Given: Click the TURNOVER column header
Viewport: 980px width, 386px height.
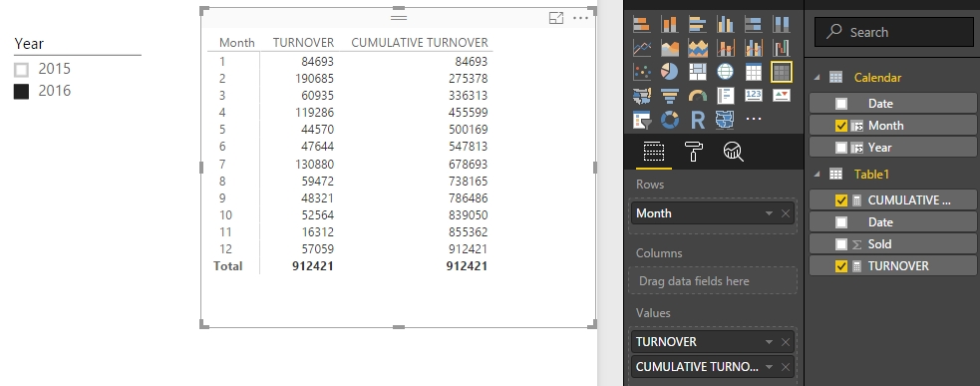Looking at the screenshot, I should pyautogui.click(x=303, y=43).
